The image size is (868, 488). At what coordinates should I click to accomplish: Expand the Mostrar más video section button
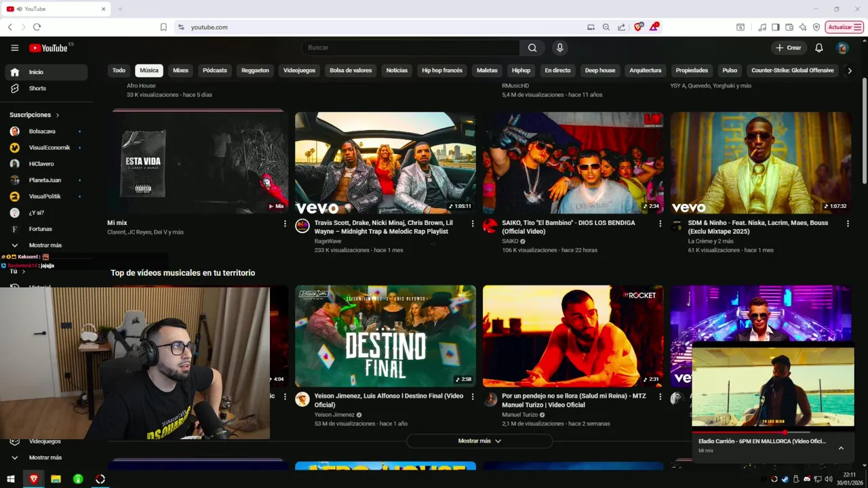pyautogui.click(x=479, y=441)
